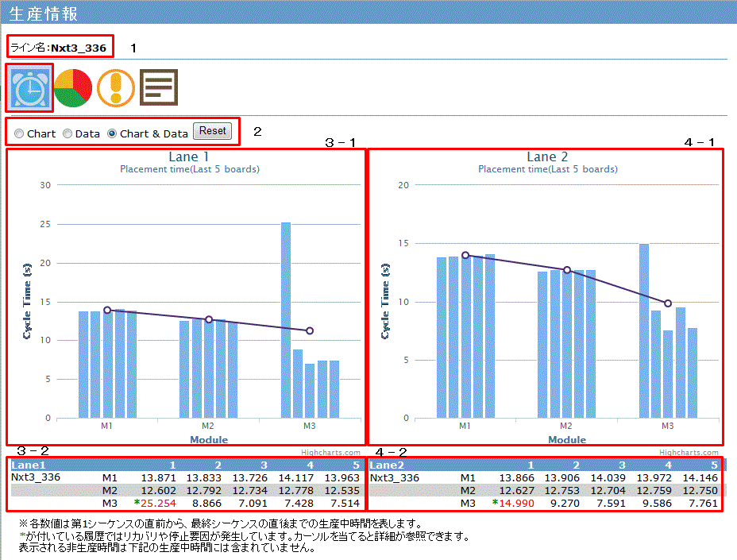Open the brown list document icon

(159, 87)
